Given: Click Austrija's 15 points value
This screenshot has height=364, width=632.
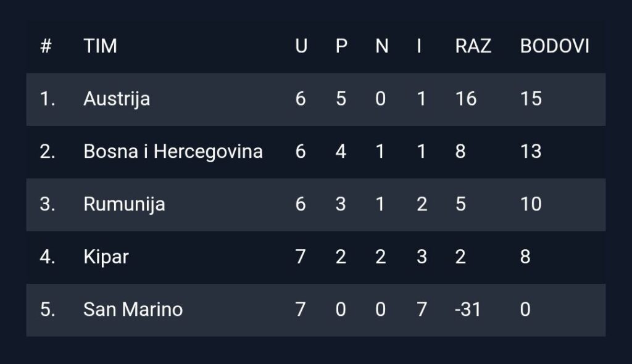Looking at the screenshot, I should (531, 99).
